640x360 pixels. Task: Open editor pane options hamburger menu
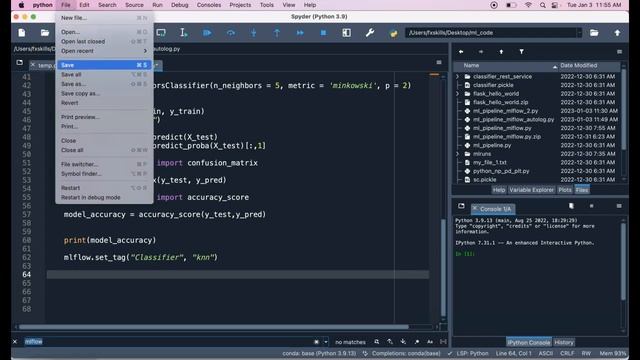pos(439,62)
